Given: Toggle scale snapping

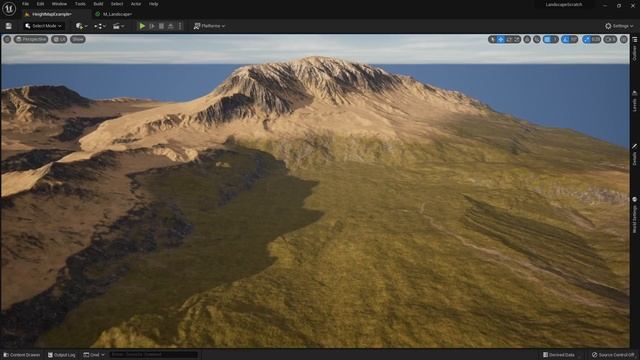Looking at the screenshot, I should pos(587,39).
